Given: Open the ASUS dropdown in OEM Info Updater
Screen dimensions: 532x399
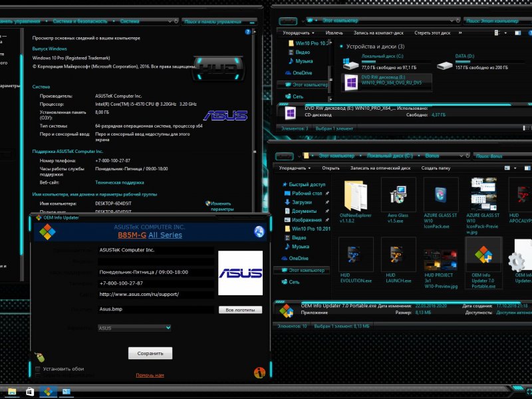Looking at the screenshot, I should point(134,328).
